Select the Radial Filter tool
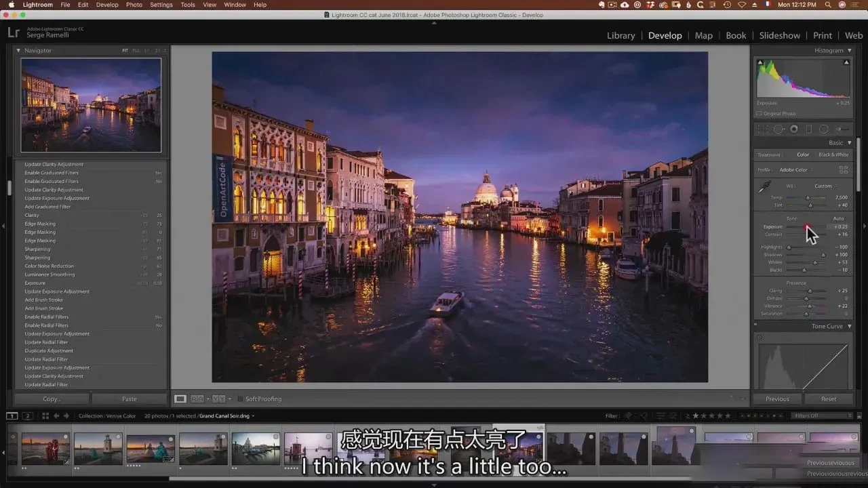The height and width of the screenshot is (488, 868). pos(823,129)
